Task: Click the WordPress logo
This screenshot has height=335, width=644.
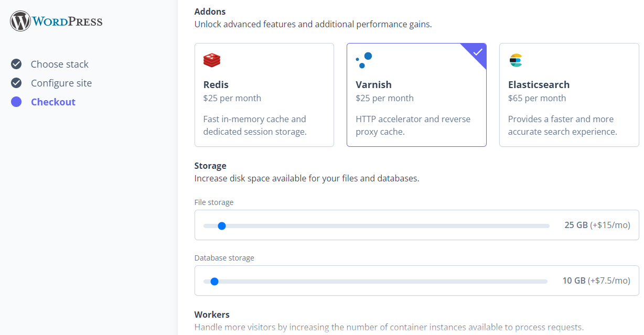Action: tap(56, 21)
